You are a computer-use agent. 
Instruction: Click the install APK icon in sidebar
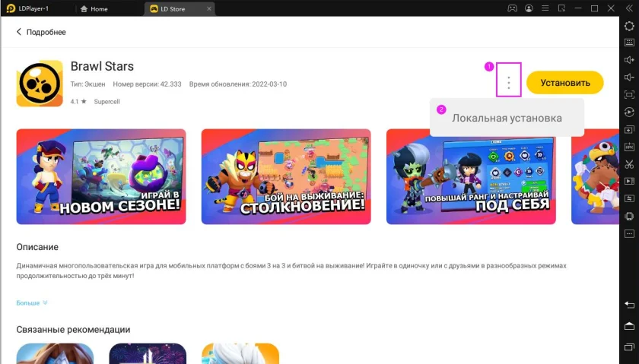pos(629,147)
